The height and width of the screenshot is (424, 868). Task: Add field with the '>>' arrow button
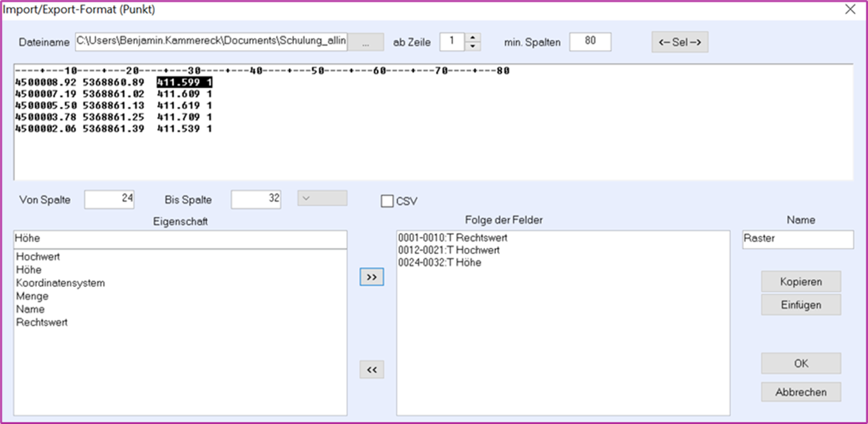[371, 277]
